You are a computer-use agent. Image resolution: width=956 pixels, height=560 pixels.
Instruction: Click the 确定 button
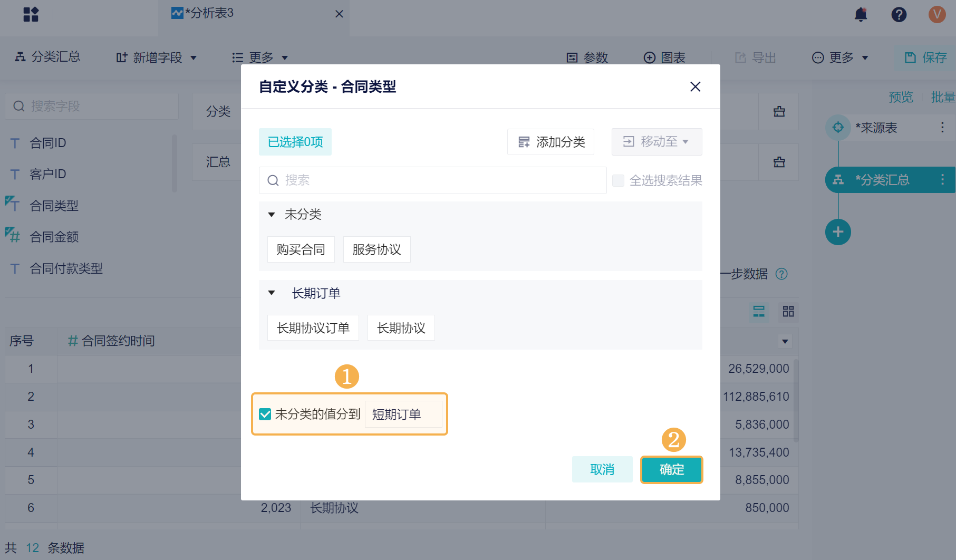671,469
